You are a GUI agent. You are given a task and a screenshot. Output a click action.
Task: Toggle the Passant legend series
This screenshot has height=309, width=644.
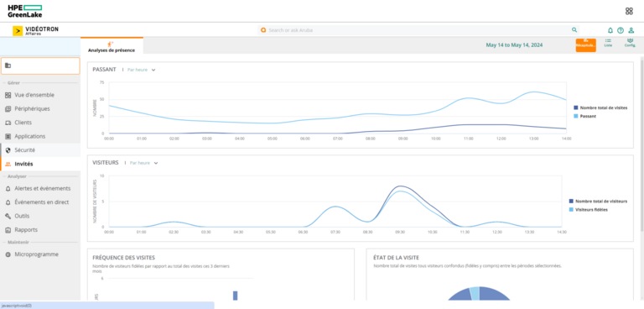pyautogui.click(x=584, y=116)
